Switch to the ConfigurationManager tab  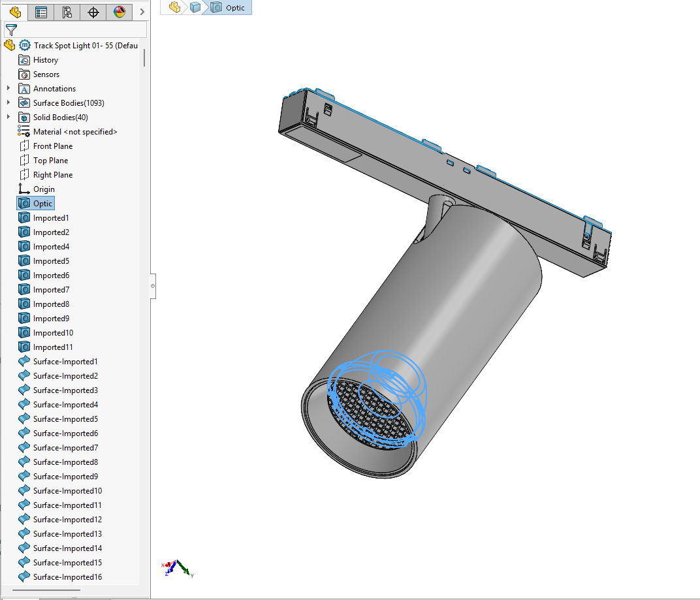click(x=67, y=12)
